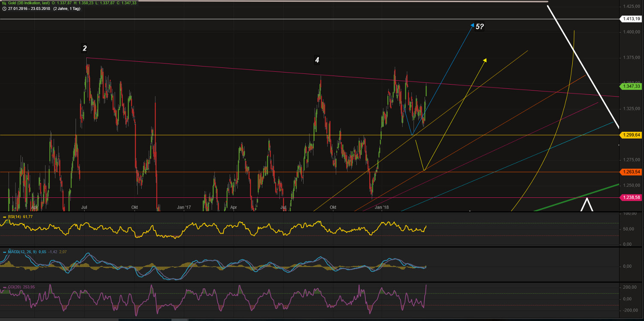This screenshot has height=321, width=644.
Task: Select the wave label 4 annotation
Action: [x=317, y=60]
